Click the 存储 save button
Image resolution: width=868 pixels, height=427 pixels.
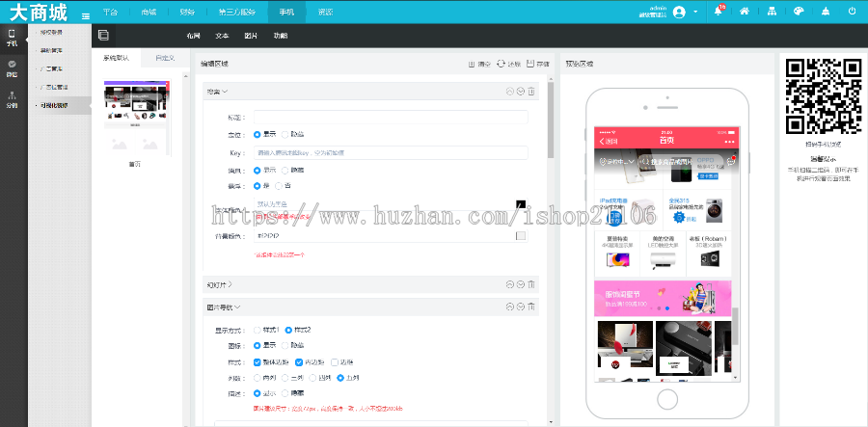[538, 65]
